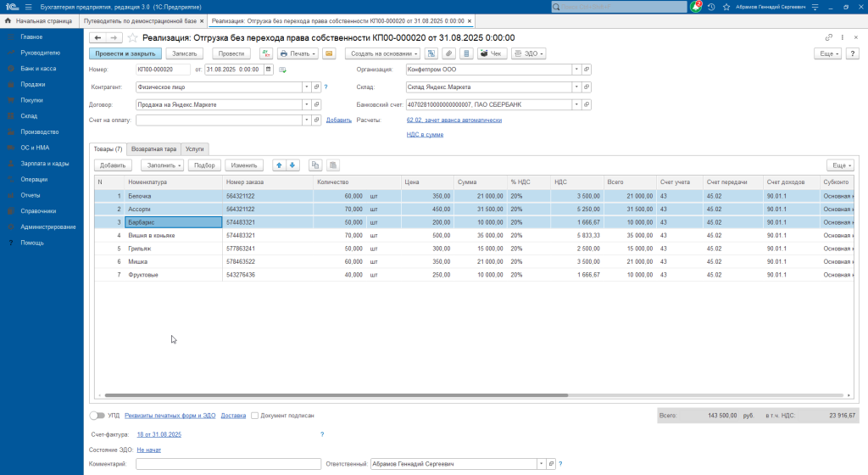Click the email envelope icon
This screenshot has width=868, height=475.
329,53
